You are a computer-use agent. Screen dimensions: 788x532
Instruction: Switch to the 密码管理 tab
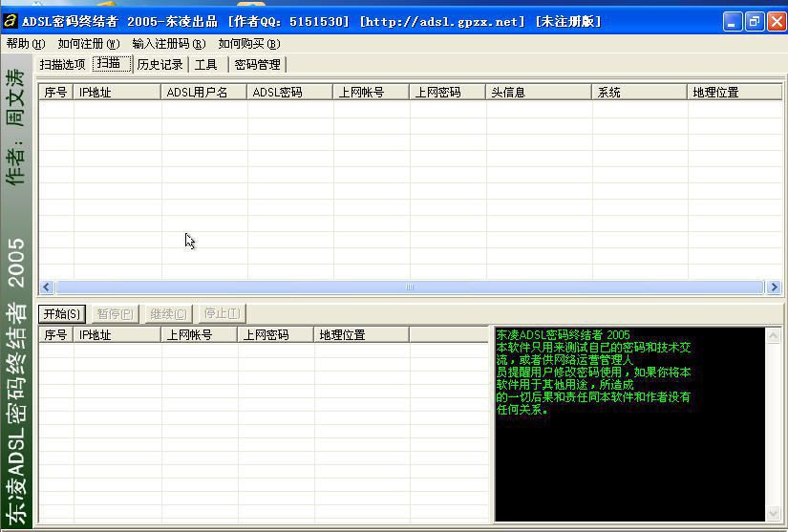pyautogui.click(x=257, y=65)
